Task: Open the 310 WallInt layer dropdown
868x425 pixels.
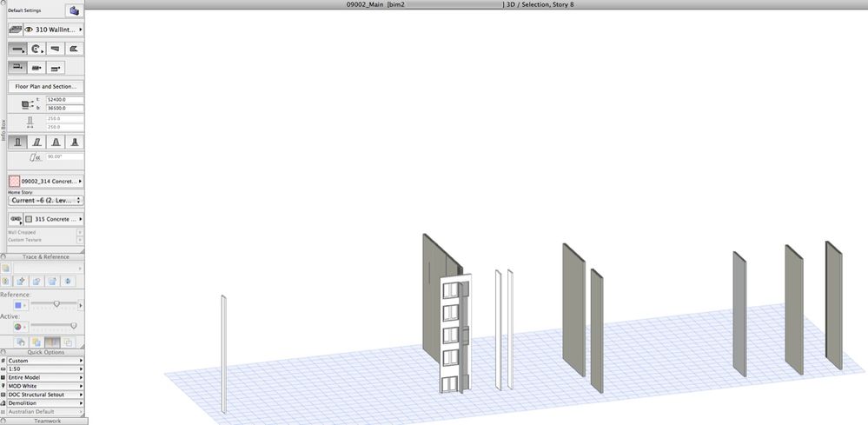Action: point(54,30)
